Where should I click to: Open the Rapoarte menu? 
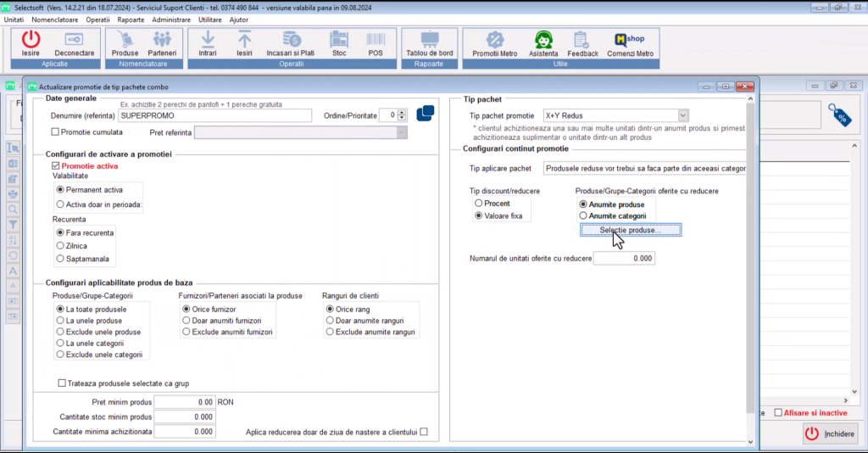(x=131, y=20)
